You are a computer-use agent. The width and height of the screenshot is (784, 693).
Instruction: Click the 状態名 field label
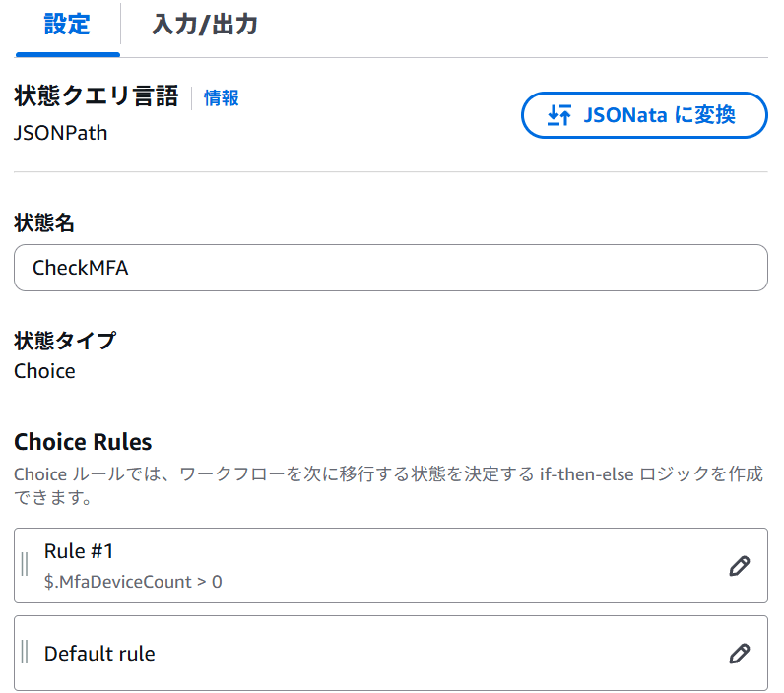(44, 223)
